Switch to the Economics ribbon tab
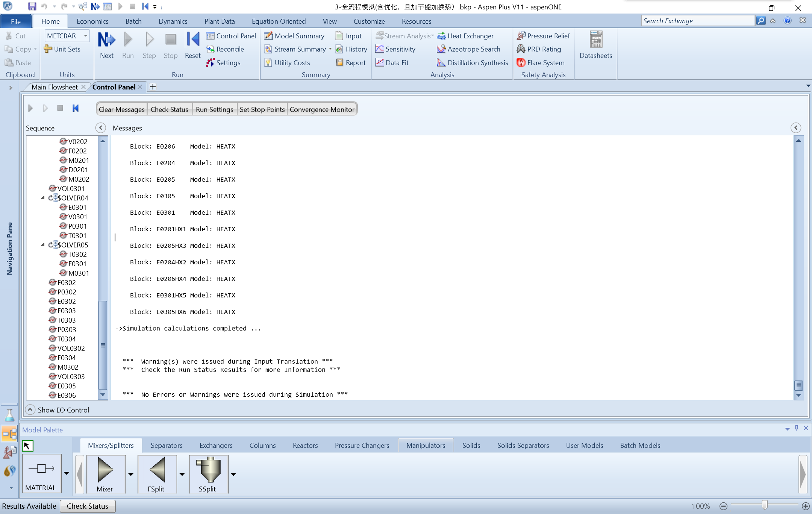 coord(92,21)
